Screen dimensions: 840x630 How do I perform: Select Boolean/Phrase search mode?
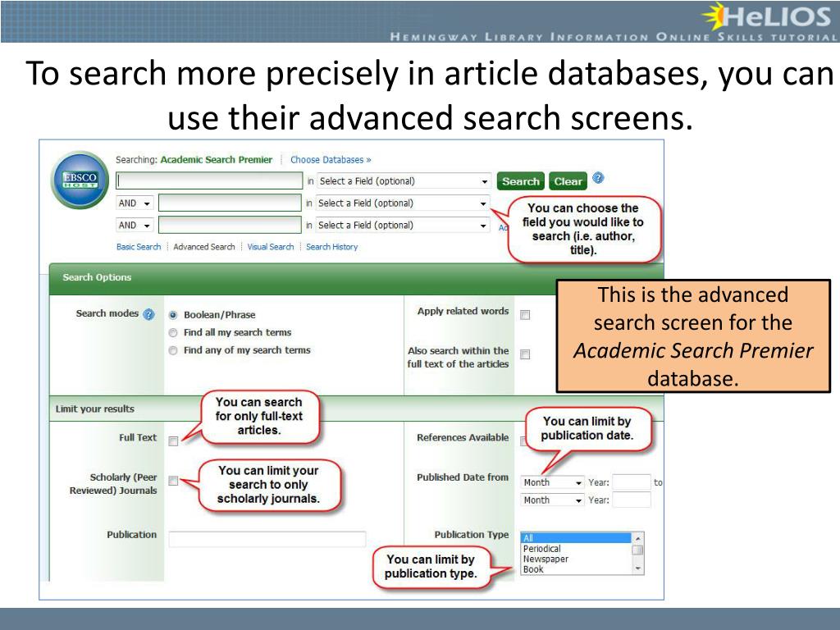[173, 315]
